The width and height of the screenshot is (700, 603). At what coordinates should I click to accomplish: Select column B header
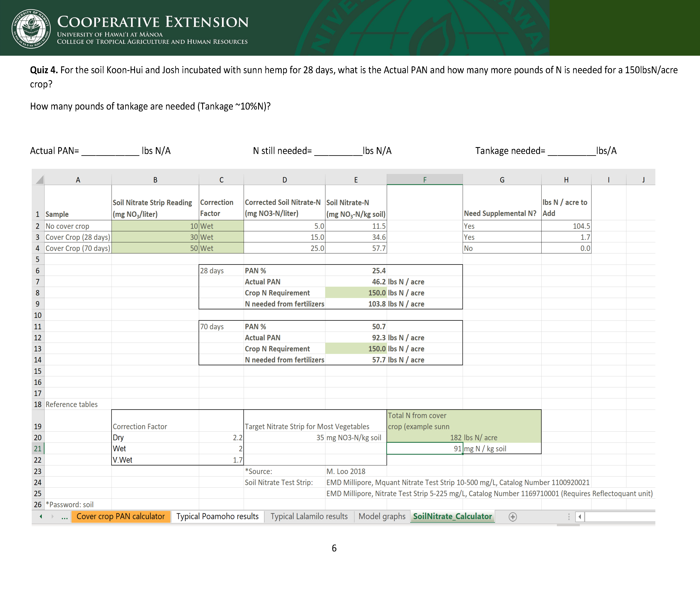tap(155, 180)
